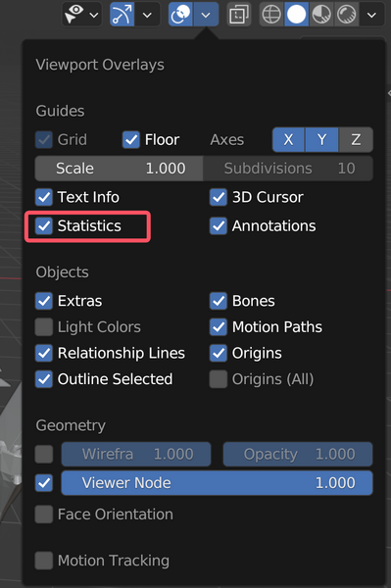Viewport: 391px width, 588px height.
Task: Switch to Material Preview shading
Action: (321, 15)
